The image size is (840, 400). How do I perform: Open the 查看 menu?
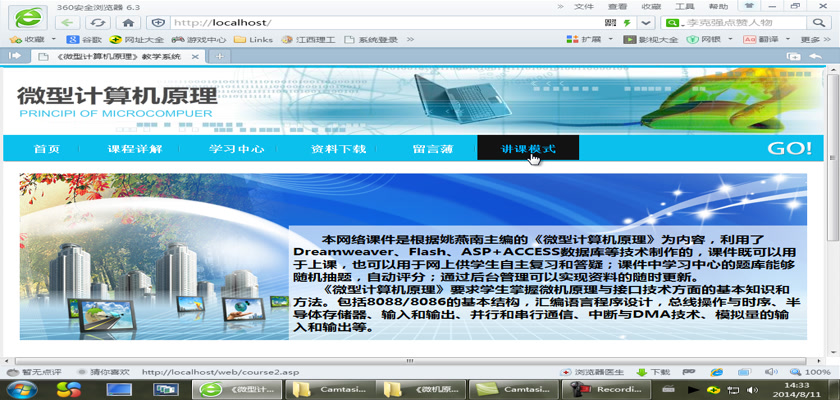coord(617,6)
